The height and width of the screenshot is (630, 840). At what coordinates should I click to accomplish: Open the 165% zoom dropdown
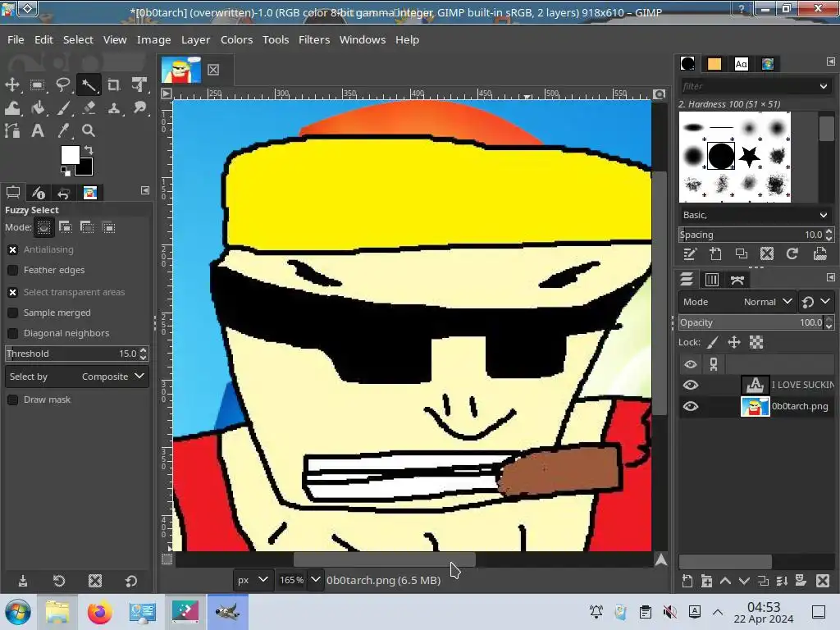coord(316,580)
